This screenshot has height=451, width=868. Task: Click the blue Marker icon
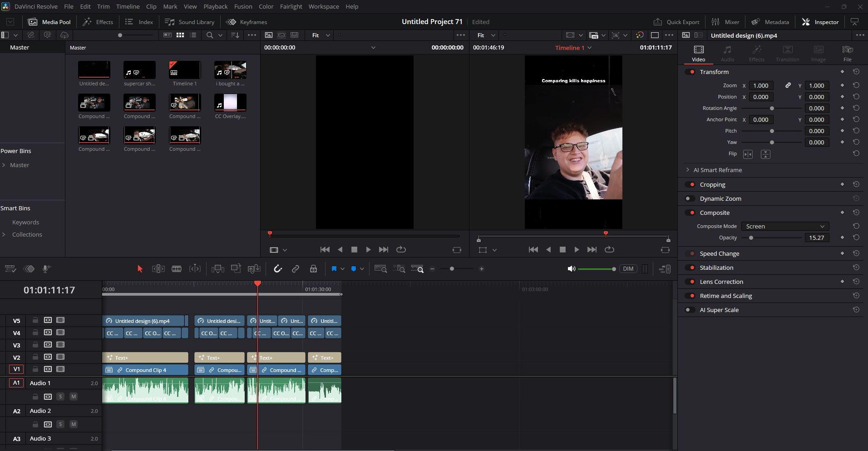354,269
